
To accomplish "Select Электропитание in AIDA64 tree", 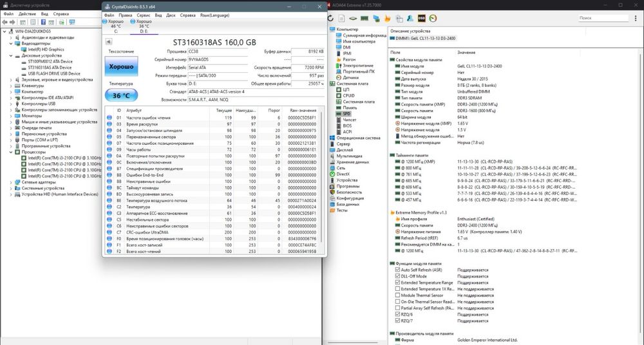I will click(357, 66).
